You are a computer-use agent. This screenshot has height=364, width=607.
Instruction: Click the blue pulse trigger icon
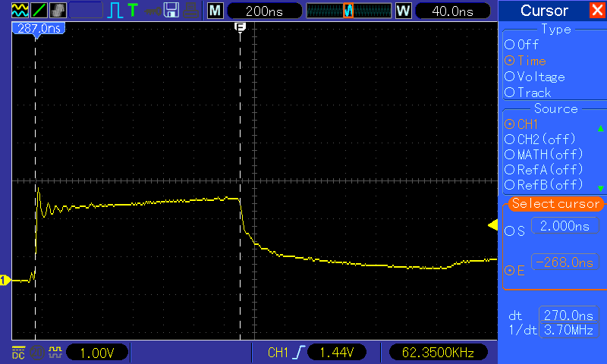(x=115, y=10)
